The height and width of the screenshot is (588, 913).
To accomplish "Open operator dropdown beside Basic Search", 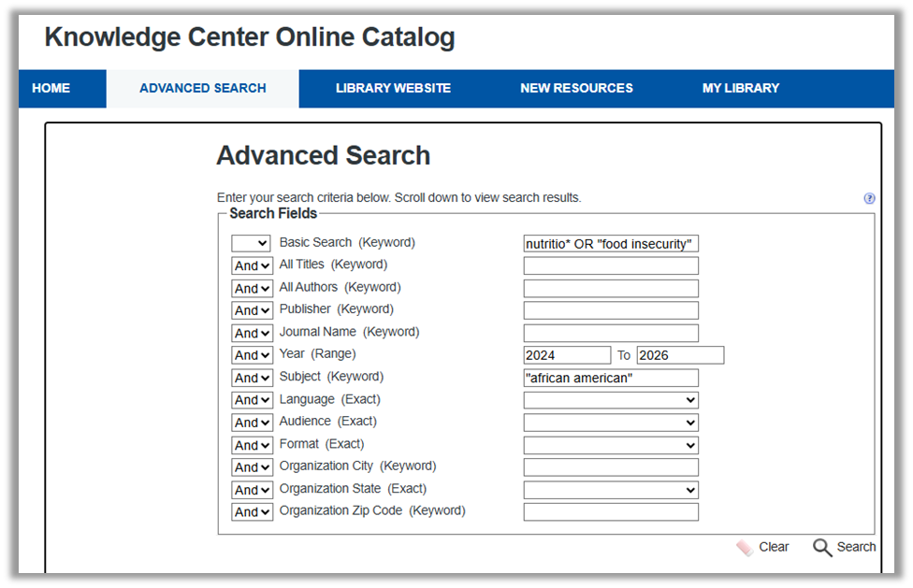I will [252, 243].
